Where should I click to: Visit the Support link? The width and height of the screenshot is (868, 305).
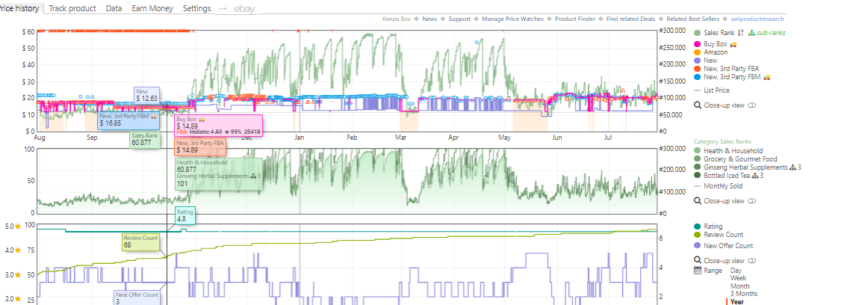[x=459, y=19]
